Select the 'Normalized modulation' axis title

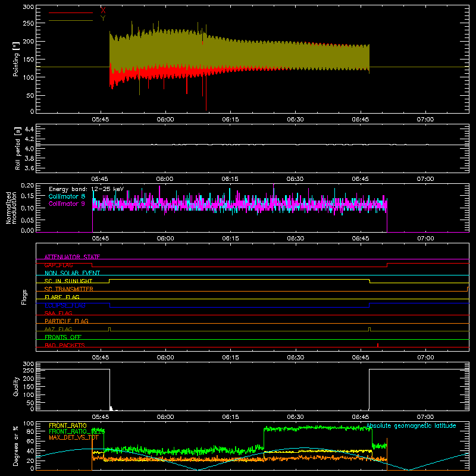pyautogui.click(x=11, y=208)
